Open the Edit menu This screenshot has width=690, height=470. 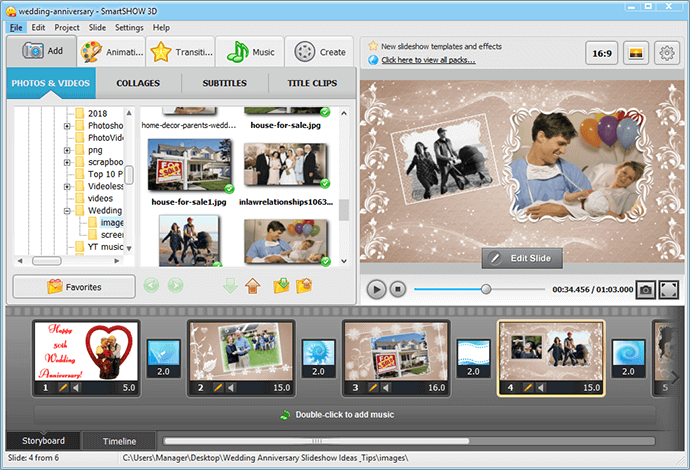[x=38, y=28]
